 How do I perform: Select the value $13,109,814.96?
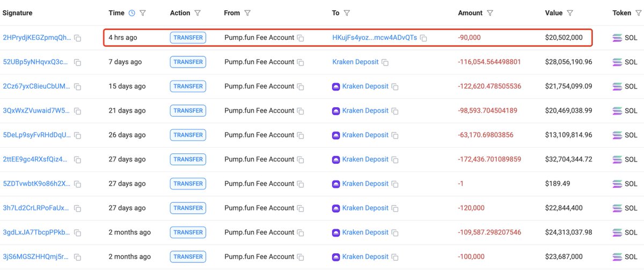point(569,135)
